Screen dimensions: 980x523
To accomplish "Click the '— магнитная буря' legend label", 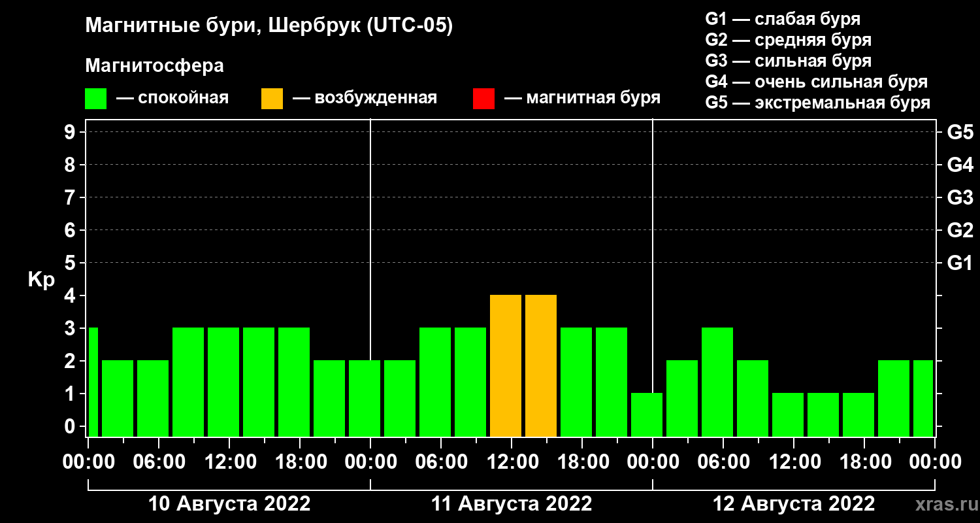I will [583, 98].
